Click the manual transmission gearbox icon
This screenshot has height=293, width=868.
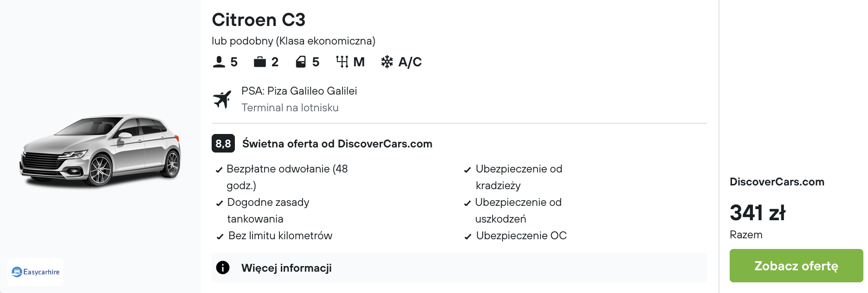pos(343,61)
